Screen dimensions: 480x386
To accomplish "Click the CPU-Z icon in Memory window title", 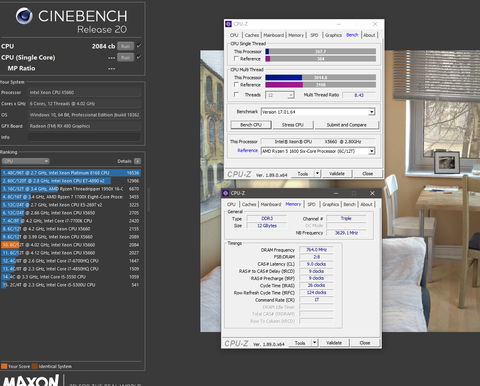I will (225, 193).
